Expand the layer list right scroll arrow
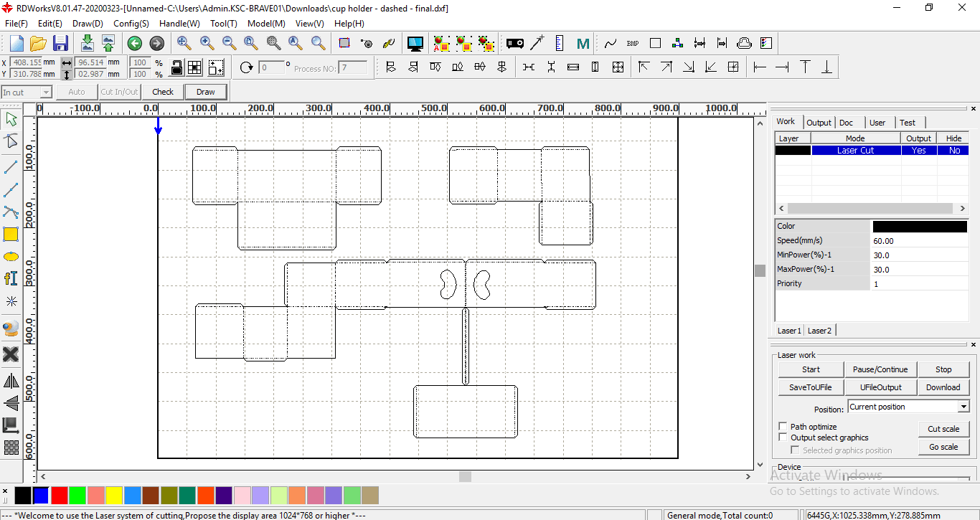This screenshot has width=980, height=520. coord(963,209)
